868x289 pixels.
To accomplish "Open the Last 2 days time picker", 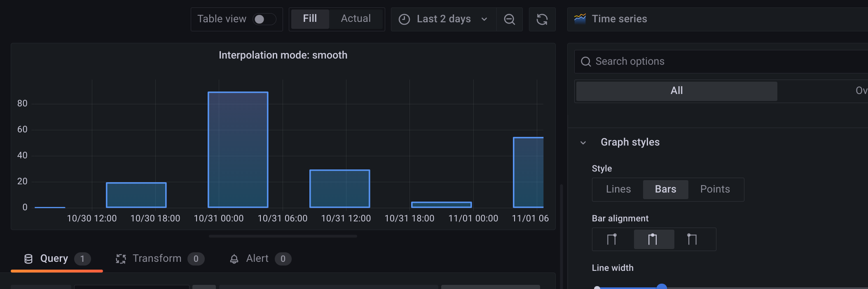I will pos(444,19).
